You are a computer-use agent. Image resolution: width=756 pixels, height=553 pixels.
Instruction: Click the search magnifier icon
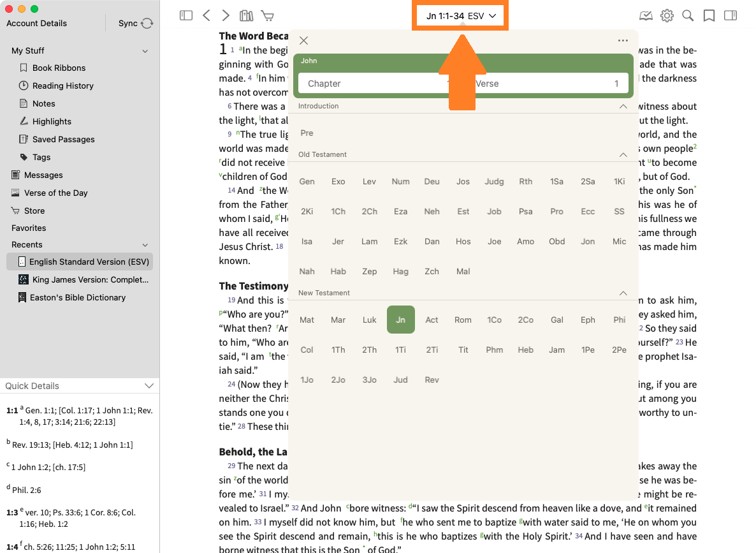[688, 15]
